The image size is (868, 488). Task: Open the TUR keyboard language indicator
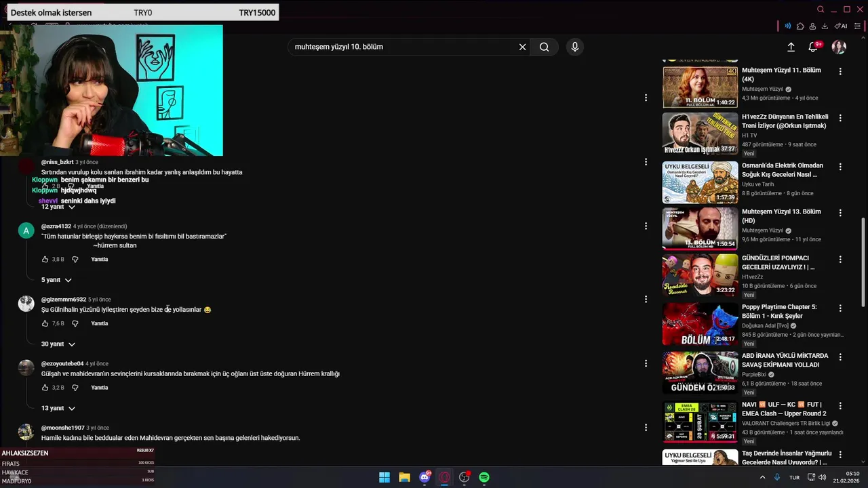794,477
